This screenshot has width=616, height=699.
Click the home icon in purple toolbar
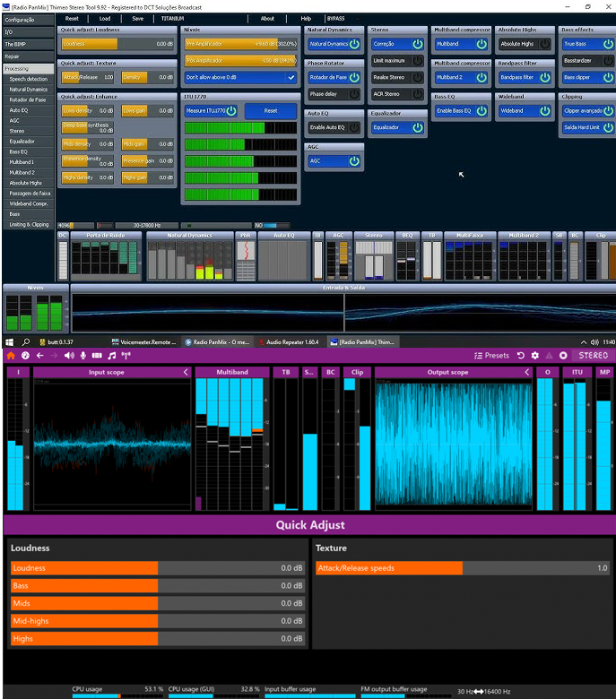12,356
